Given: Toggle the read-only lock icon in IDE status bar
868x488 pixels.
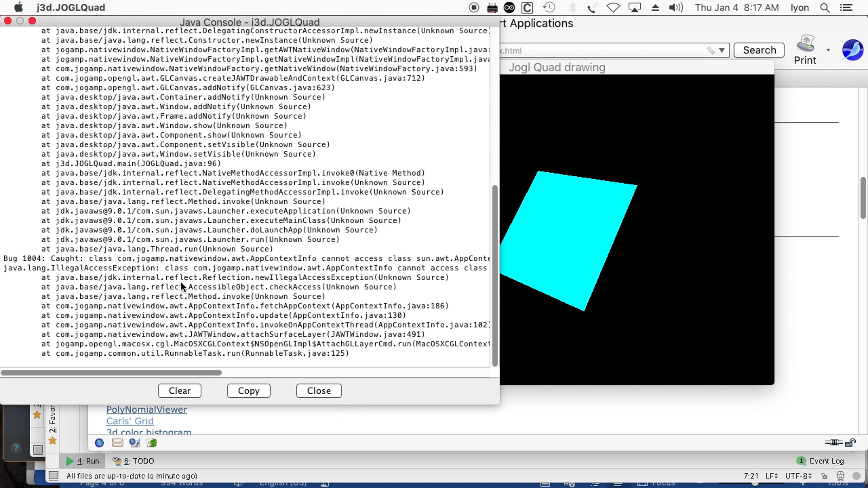Looking at the screenshot, I should point(824,476).
